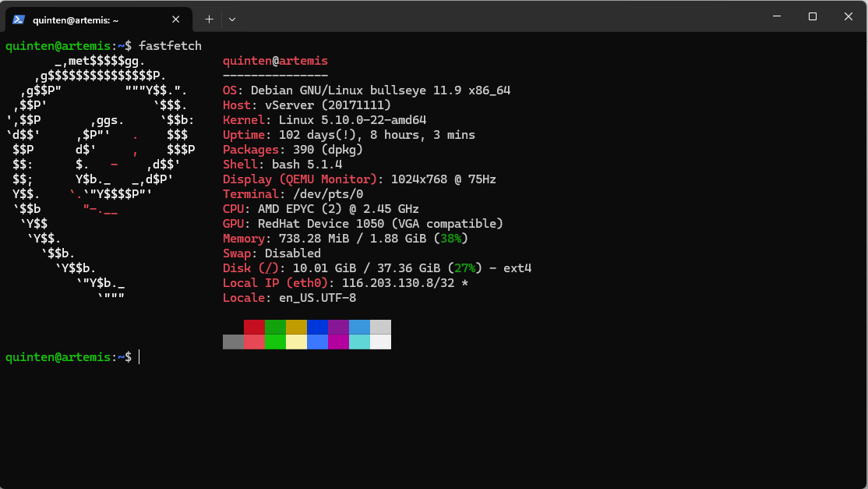This screenshot has height=489, width=868.
Task: Minimize the terminal window
Action: pyautogui.click(x=776, y=16)
